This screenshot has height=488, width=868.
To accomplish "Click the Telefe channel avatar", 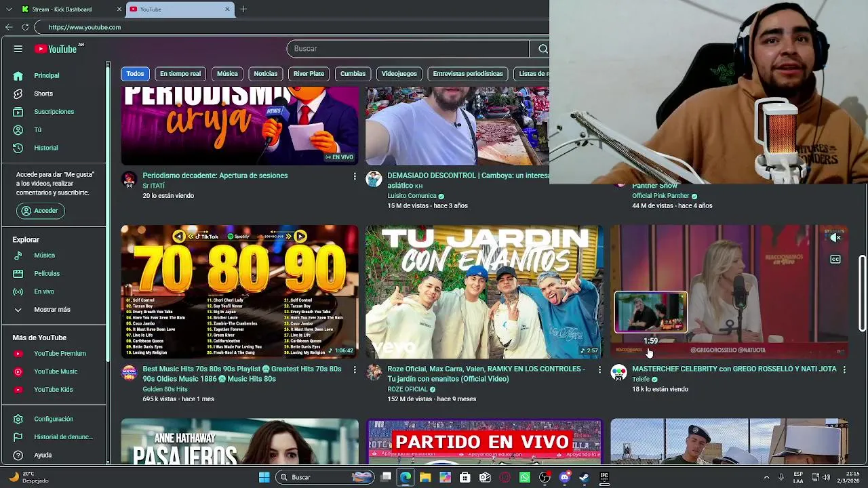I will click(618, 373).
